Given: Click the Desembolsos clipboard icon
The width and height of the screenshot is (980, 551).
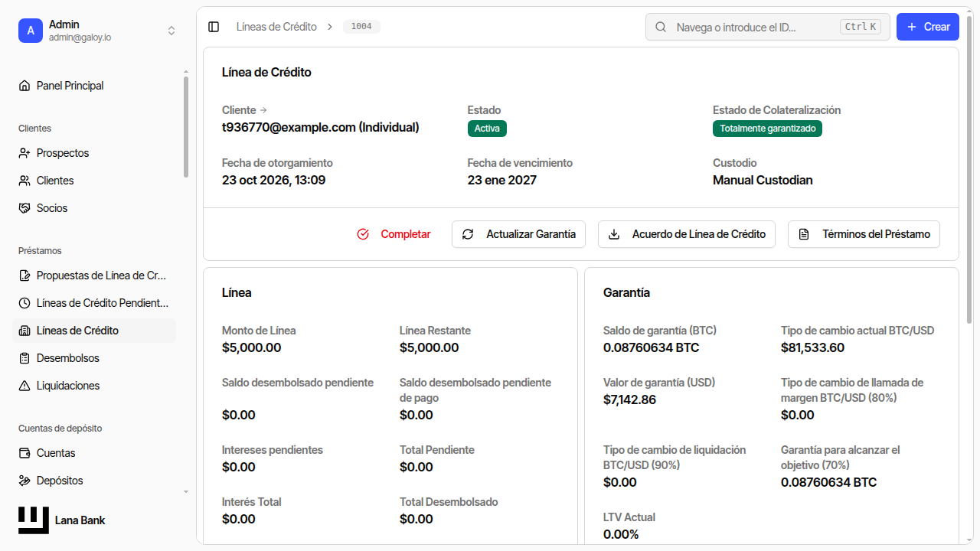Looking at the screenshot, I should click(24, 358).
